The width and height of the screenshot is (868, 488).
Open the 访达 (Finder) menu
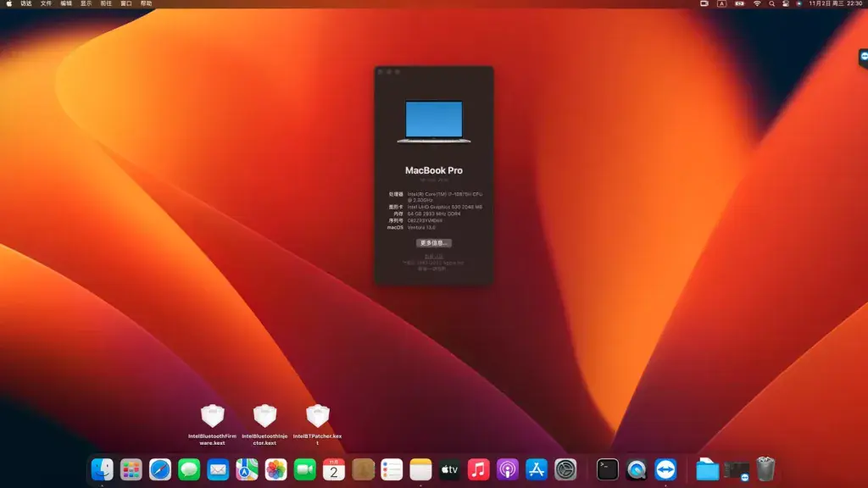click(26, 4)
